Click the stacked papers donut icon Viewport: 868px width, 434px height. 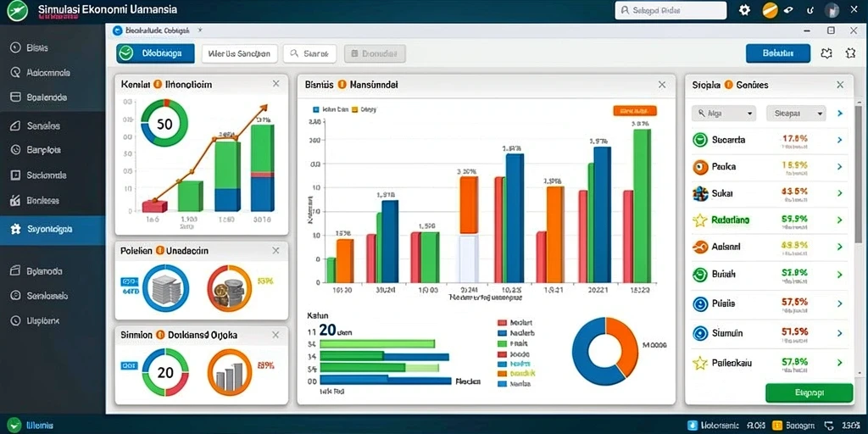pos(165,288)
